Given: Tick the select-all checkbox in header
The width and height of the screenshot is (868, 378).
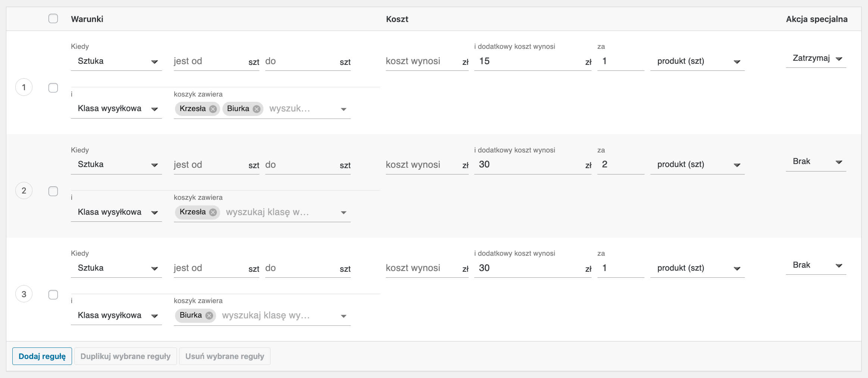Looking at the screenshot, I should 53,19.
